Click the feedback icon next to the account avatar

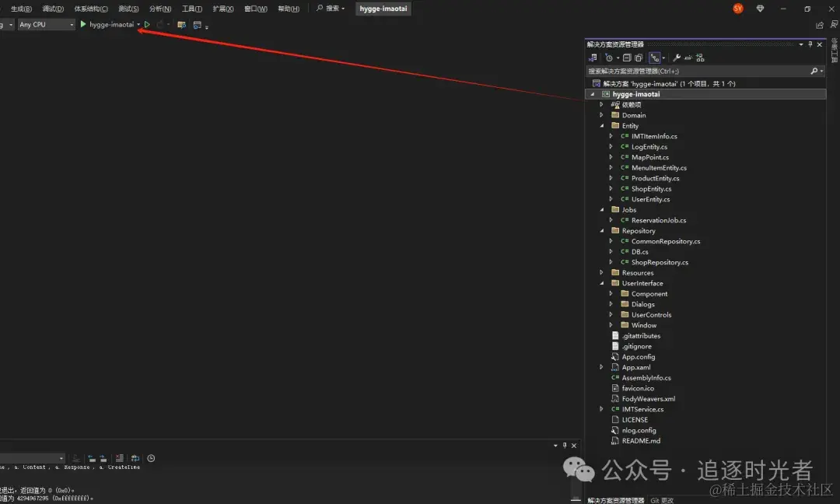tap(760, 9)
